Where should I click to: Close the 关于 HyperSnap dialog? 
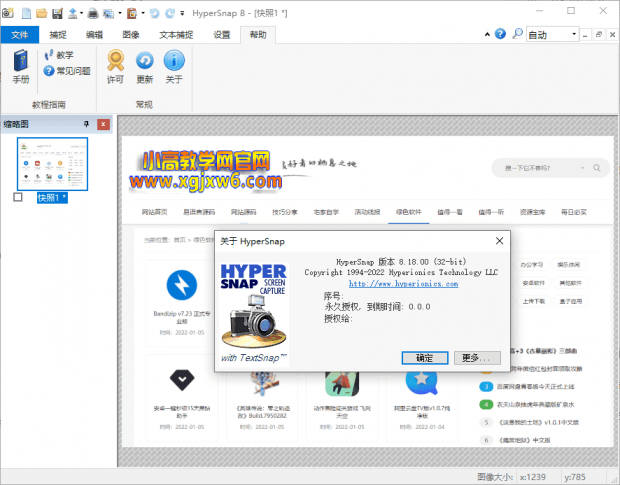point(499,241)
